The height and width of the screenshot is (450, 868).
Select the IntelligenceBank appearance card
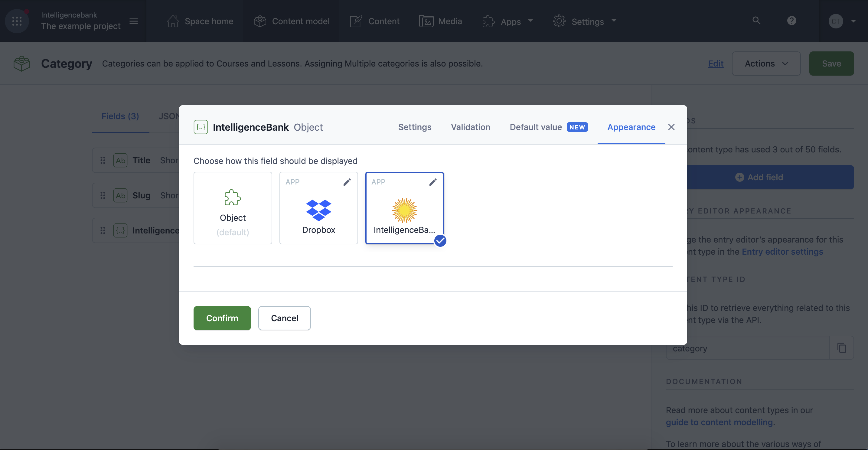coord(404,216)
